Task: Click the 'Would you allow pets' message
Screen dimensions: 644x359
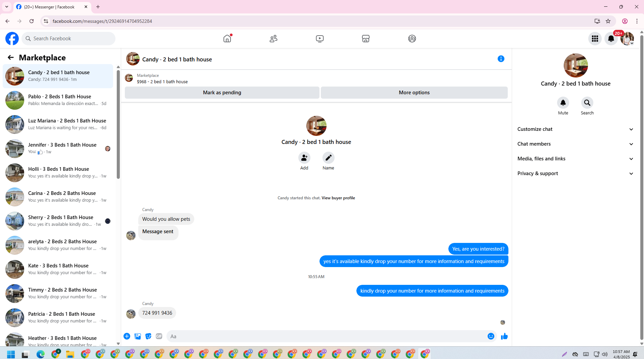Action: 166,219
